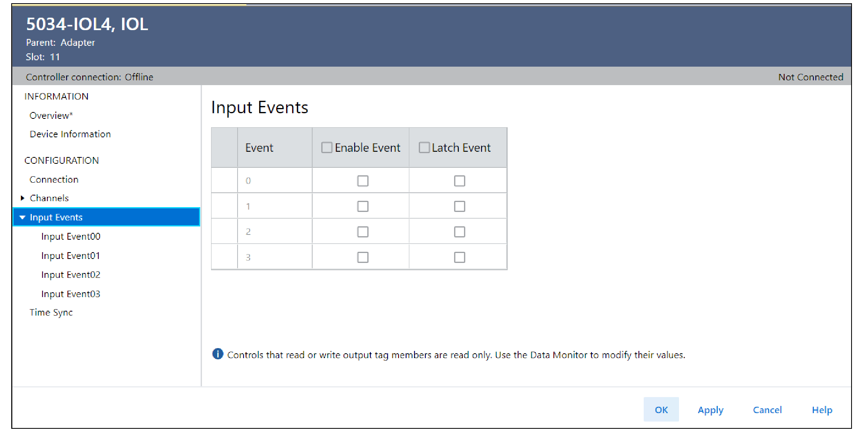Expand the Channels tree node arrow
The width and height of the screenshot is (868, 432).
click(22, 198)
